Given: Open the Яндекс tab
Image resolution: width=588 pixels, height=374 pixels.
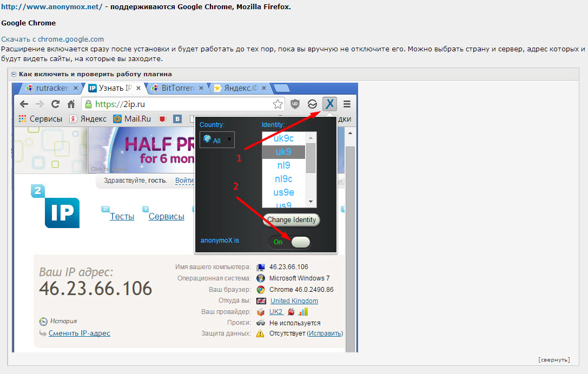Looking at the screenshot, I should 240,88.
